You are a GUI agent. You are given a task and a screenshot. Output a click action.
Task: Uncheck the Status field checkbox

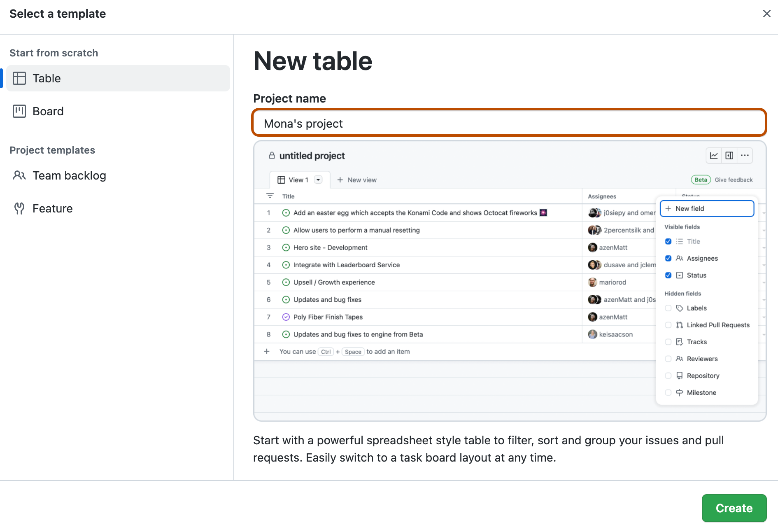pos(668,275)
